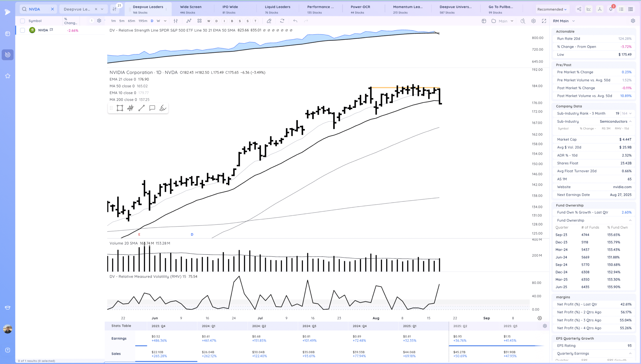Flag the NVDA symbol
Image resolution: width=641 pixels, height=364 pixels.
pyautogui.click(x=51, y=30)
